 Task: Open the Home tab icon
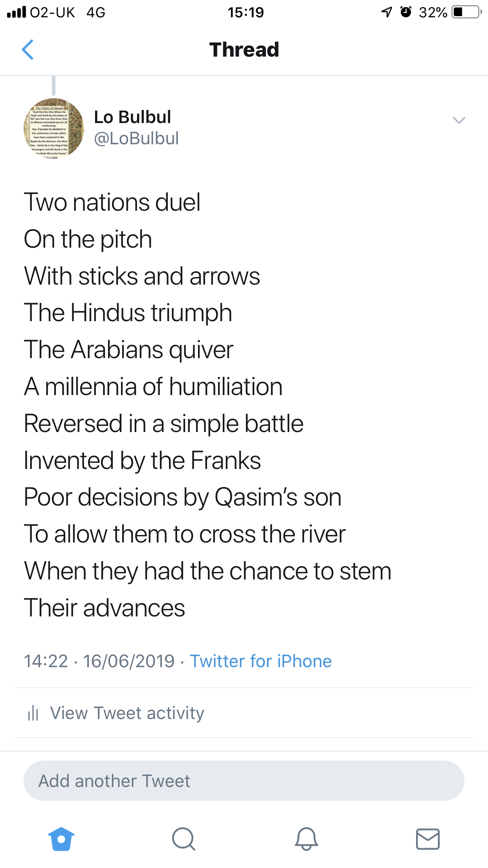[x=61, y=839]
